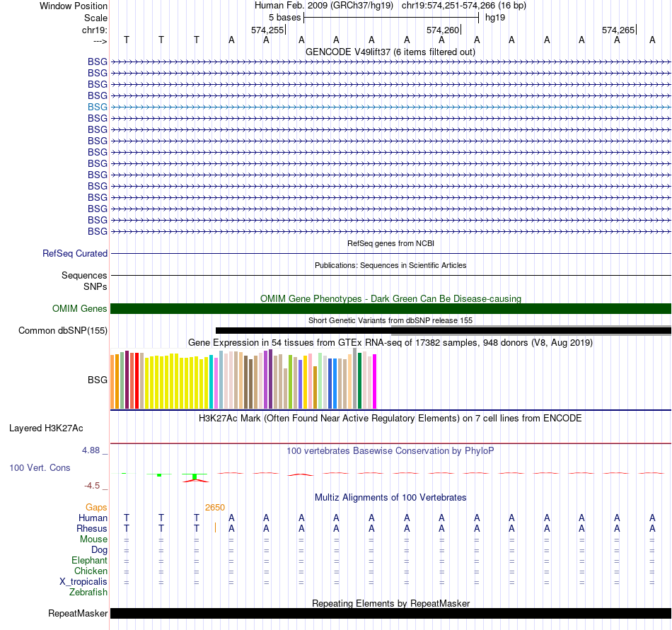Click the '100 Vert. Cons' track label

coord(40,467)
